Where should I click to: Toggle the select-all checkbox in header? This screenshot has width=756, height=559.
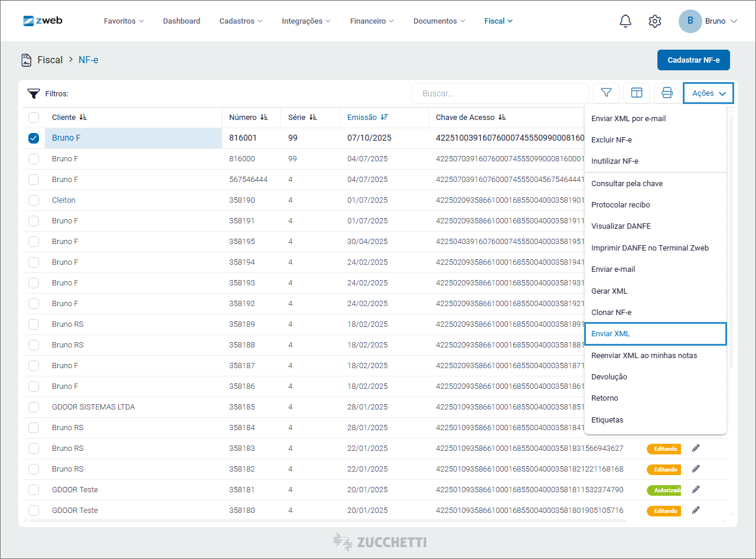(34, 118)
